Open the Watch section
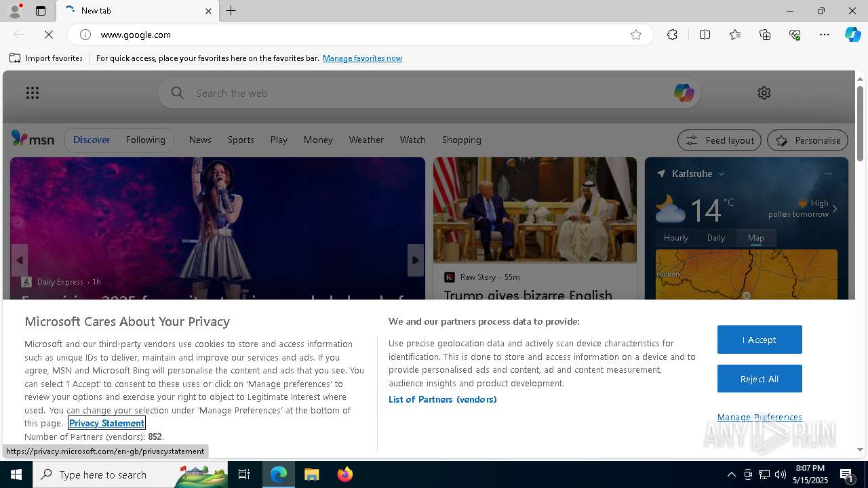The height and width of the screenshot is (488, 868). 412,140
